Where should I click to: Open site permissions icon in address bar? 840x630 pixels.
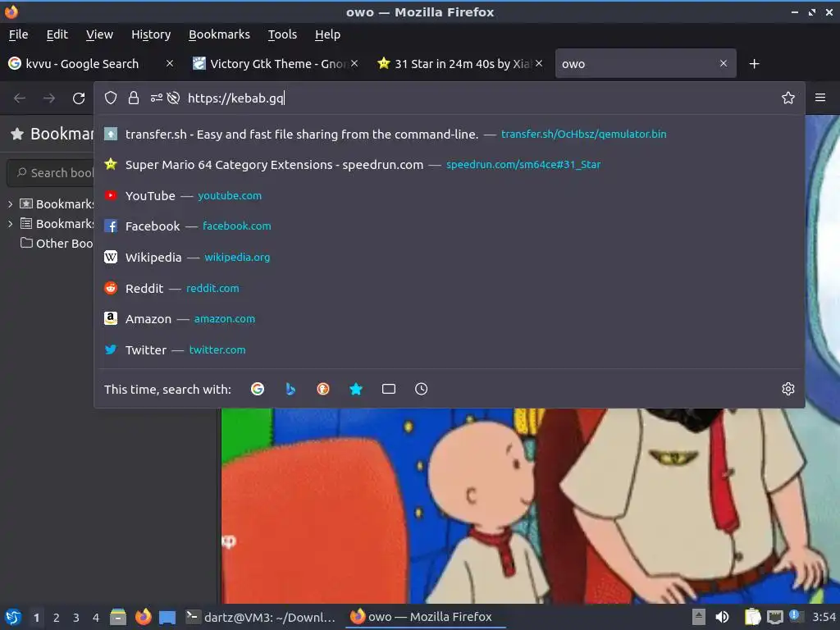point(156,98)
